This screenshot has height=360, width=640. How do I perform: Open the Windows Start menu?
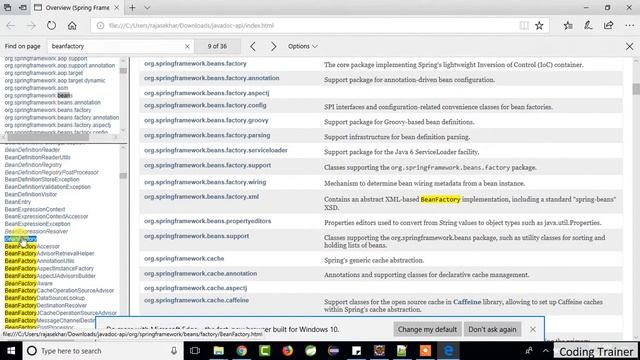pyautogui.click(x=11, y=351)
